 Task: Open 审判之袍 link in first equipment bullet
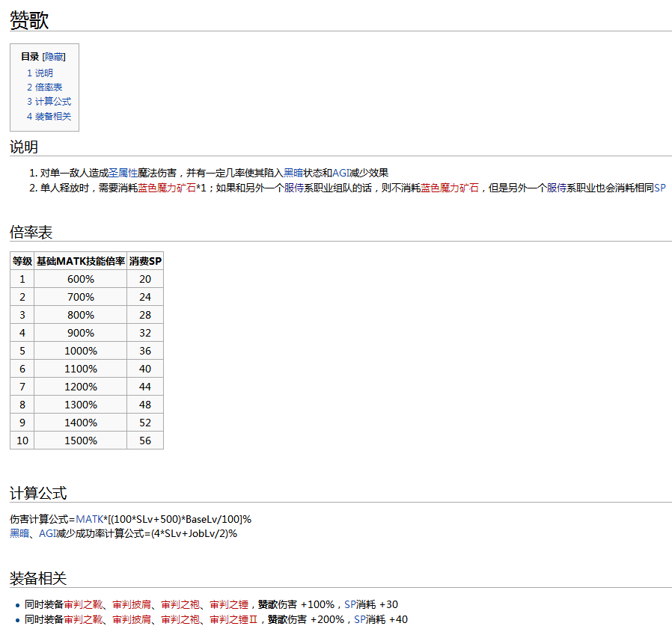point(180,604)
